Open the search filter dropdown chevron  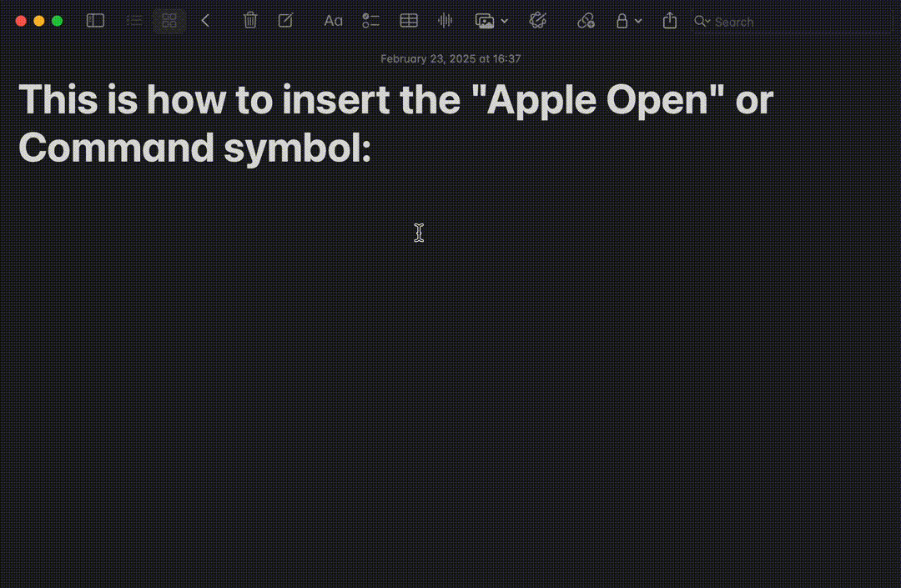point(710,22)
